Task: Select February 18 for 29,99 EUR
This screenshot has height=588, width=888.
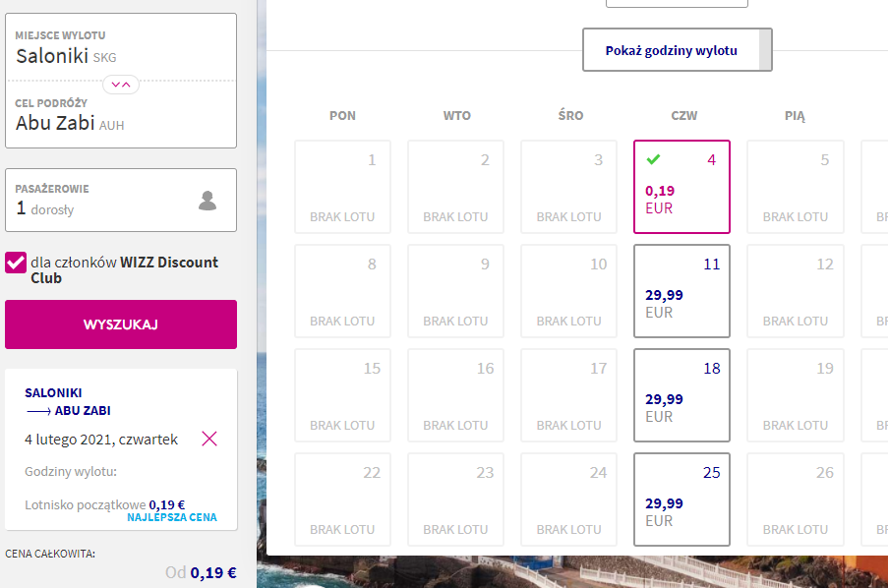Action: pos(681,395)
